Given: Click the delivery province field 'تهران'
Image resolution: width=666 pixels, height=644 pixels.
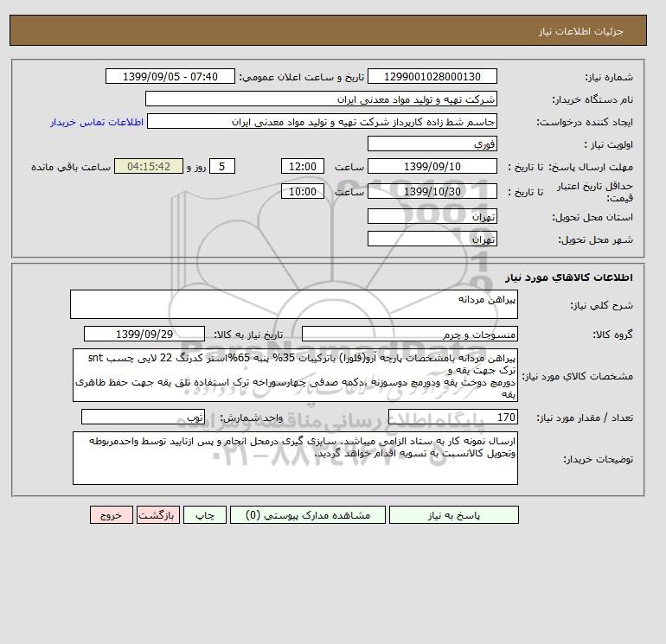Looking at the screenshot, I should [x=432, y=216].
